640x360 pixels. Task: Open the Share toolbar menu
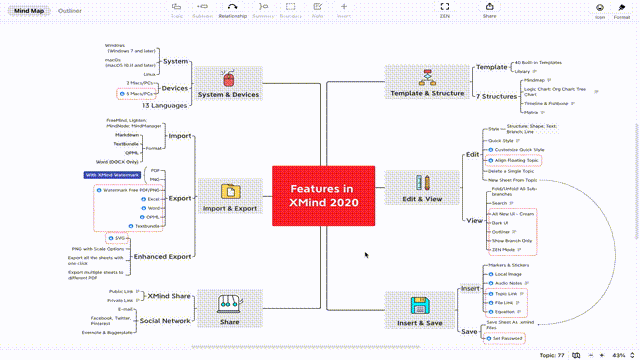[x=489, y=10]
